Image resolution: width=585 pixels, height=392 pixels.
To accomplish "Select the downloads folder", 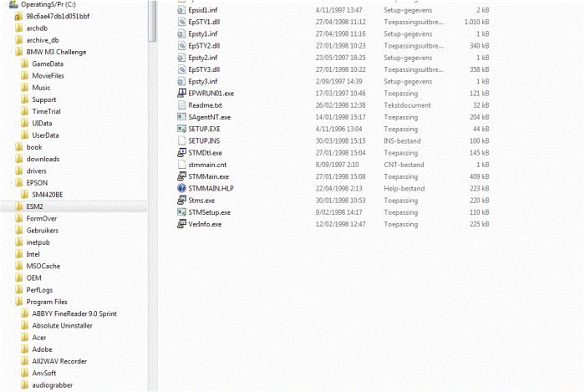I will [x=43, y=160].
